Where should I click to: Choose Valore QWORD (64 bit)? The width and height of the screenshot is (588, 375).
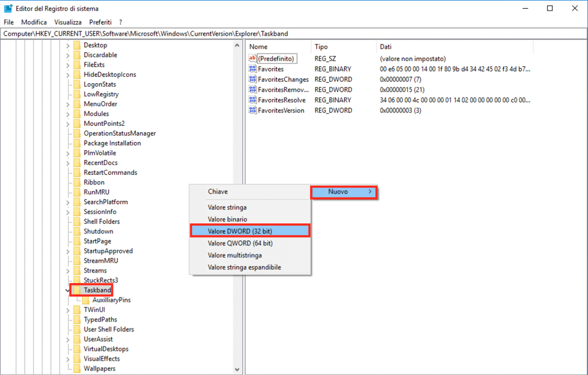[250, 243]
